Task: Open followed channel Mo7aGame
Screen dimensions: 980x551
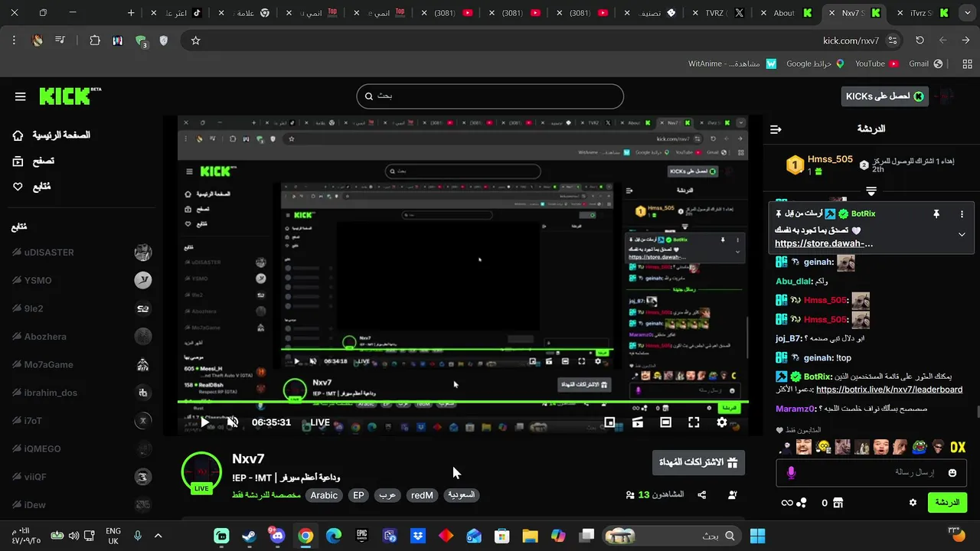Action: pyautogui.click(x=80, y=364)
